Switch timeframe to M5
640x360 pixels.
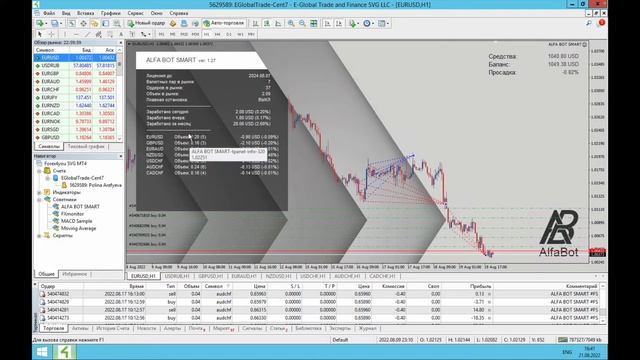coord(172,34)
